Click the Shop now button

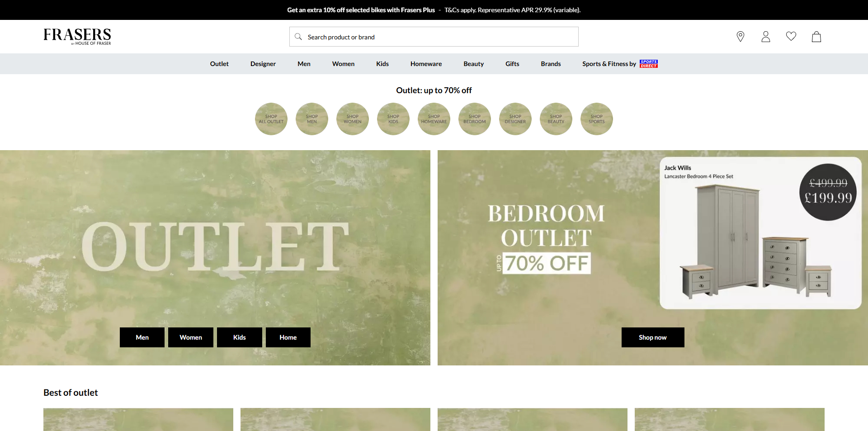coord(653,337)
